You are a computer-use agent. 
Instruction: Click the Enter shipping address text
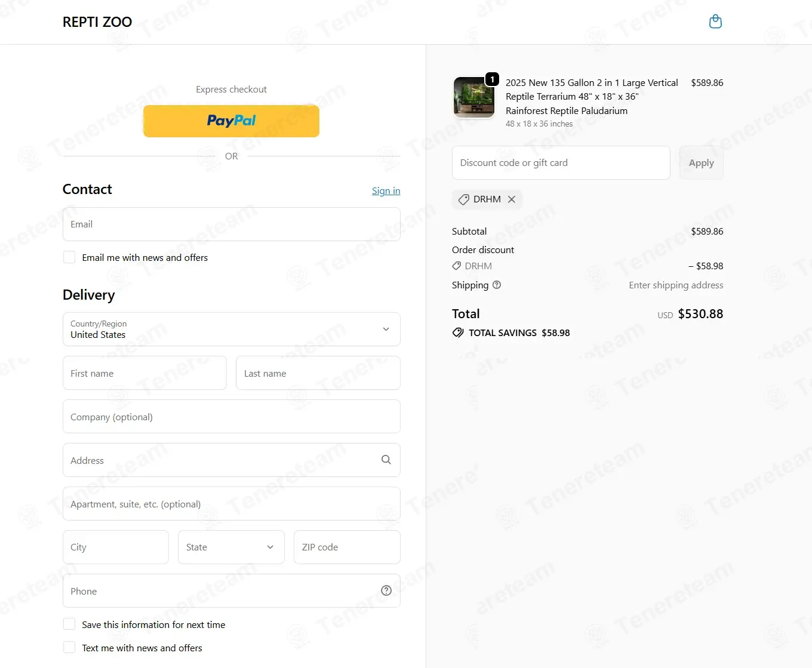[676, 285]
